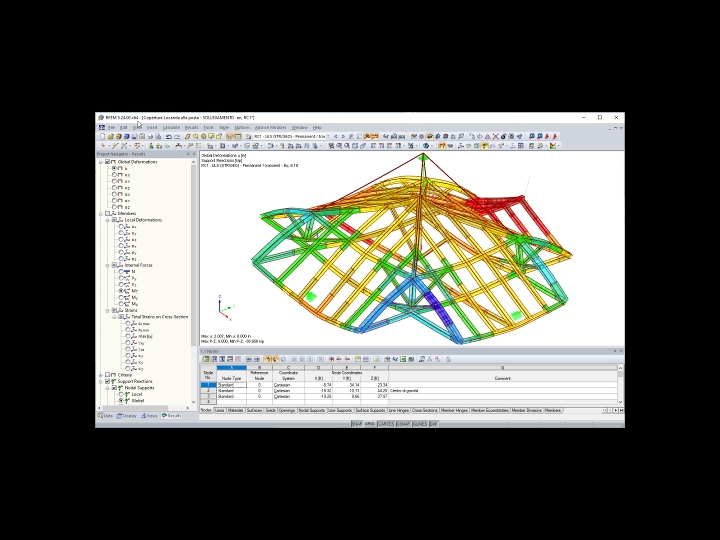Select the Global radio under Nodal Supports

coord(121,401)
